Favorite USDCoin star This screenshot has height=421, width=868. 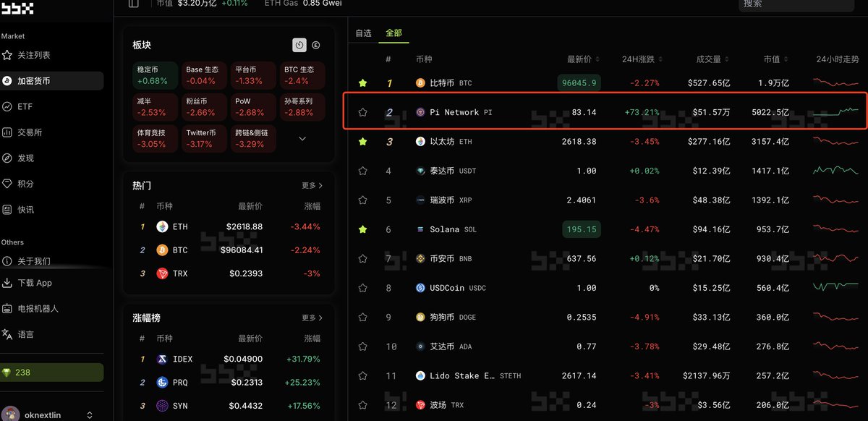363,288
